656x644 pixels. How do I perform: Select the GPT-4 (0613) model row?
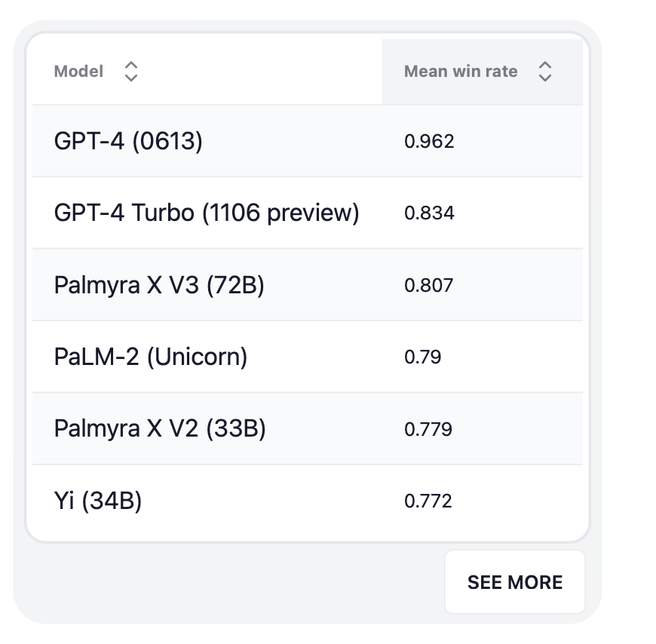pyautogui.click(x=308, y=141)
